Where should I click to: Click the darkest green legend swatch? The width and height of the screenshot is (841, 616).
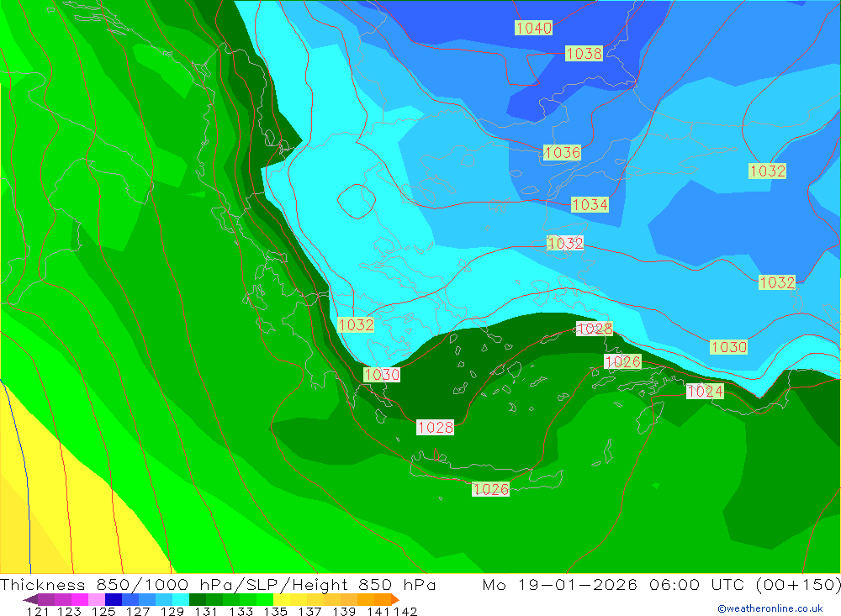click(x=198, y=599)
